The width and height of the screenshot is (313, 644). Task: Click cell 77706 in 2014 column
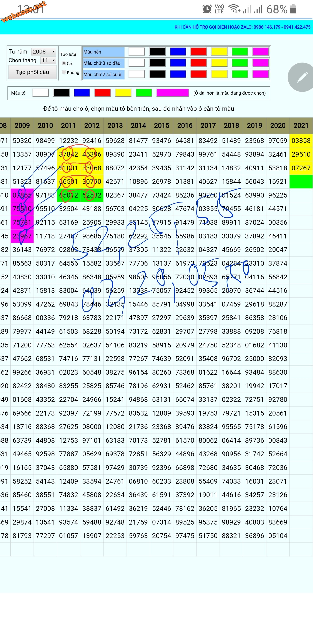click(x=138, y=263)
